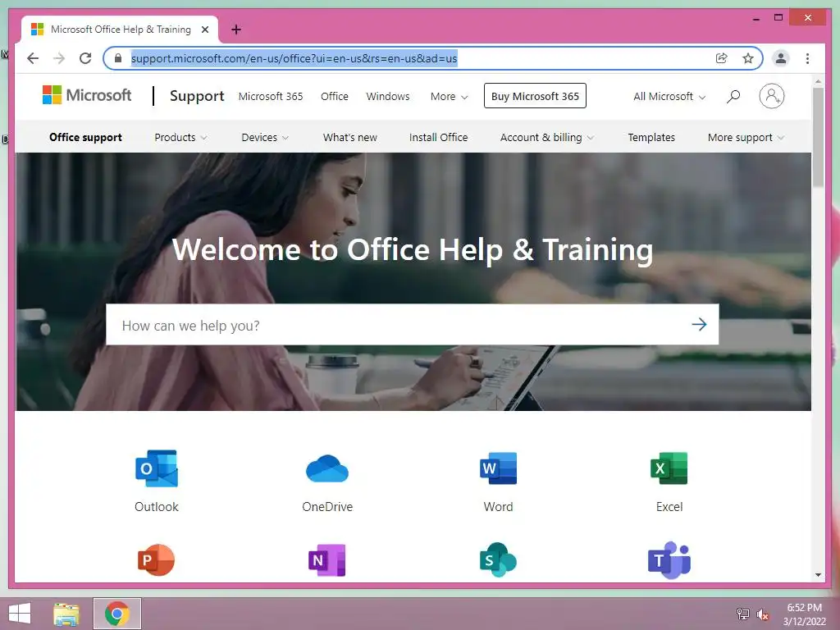Viewport: 840px width, 630px height.
Task: Click the Word label link
Action: (x=498, y=507)
